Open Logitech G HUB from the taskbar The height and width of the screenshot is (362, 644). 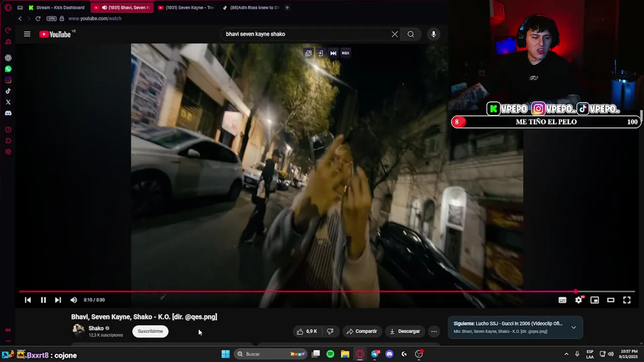[404, 354]
